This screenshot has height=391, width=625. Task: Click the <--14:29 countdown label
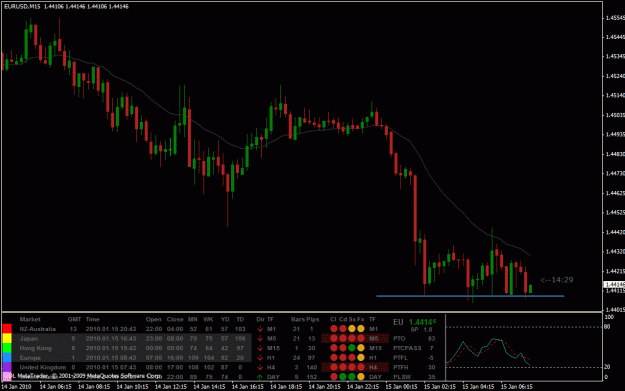coord(557,280)
